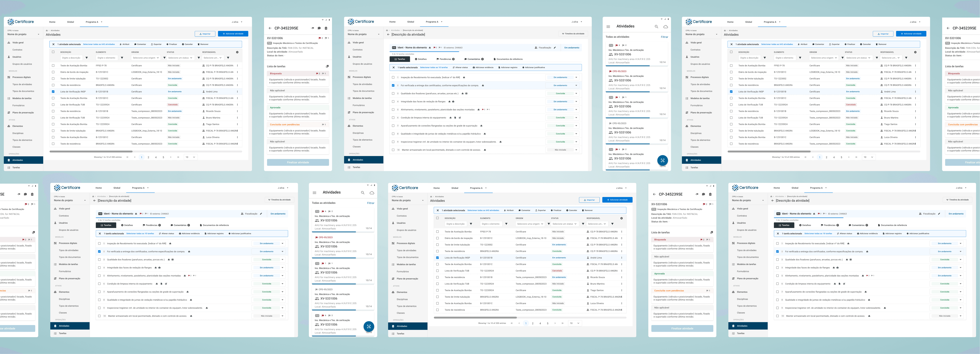
Task: Tap cloud sync icon in top-row Atividades mobile screen
Action: (665, 27)
